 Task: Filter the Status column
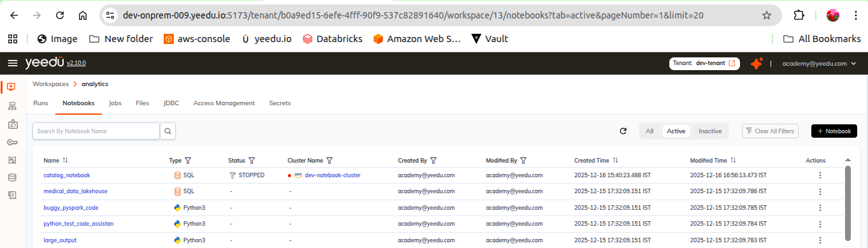click(252, 161)
